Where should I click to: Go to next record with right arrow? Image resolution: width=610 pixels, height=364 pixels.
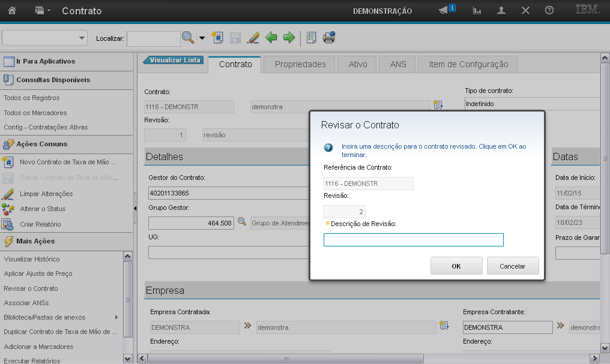click(x=289, y=37)
